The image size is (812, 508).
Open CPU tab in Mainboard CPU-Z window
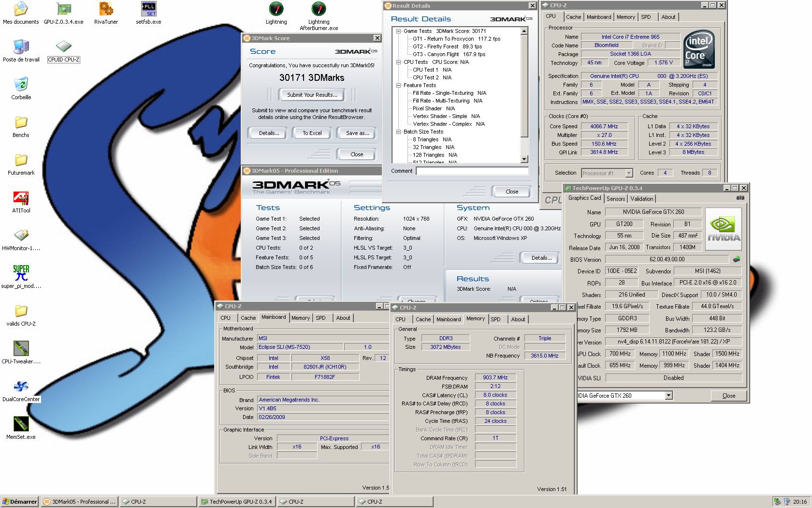tap(225, 318)
